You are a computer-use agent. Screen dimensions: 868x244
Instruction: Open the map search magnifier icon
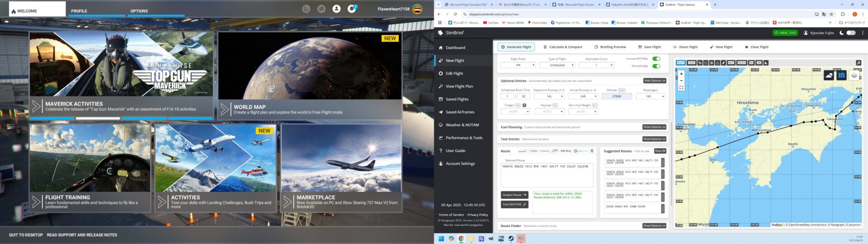pyautogui.click(x=858, y=63)
